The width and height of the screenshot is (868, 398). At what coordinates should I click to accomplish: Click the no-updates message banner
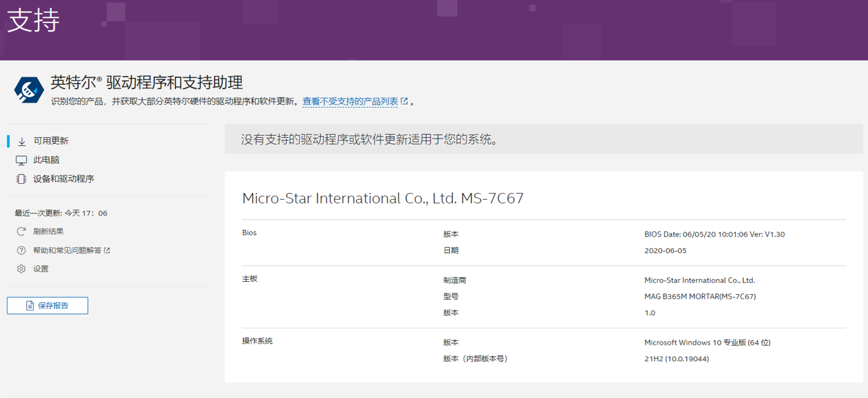click(544, 139)
